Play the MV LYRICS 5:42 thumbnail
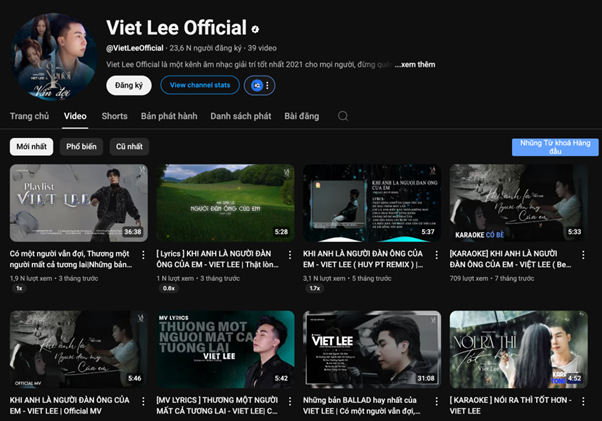 click(225, 350)
